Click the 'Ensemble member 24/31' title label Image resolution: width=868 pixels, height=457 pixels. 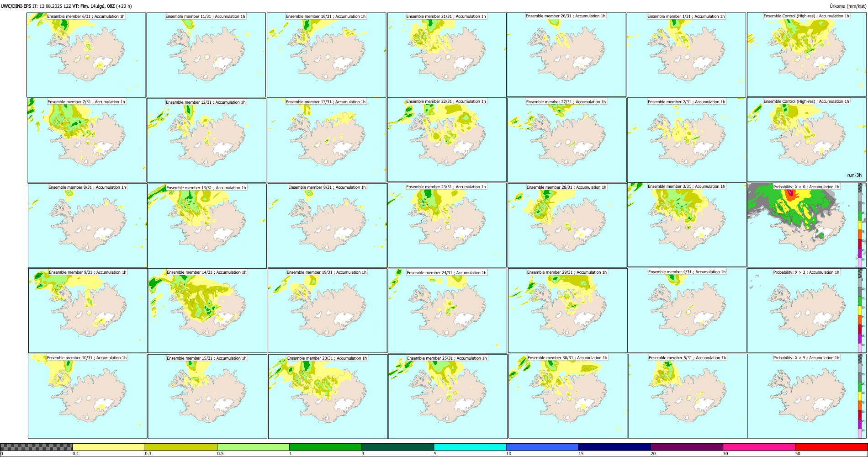pyautogui.click(x=446, y=273)
